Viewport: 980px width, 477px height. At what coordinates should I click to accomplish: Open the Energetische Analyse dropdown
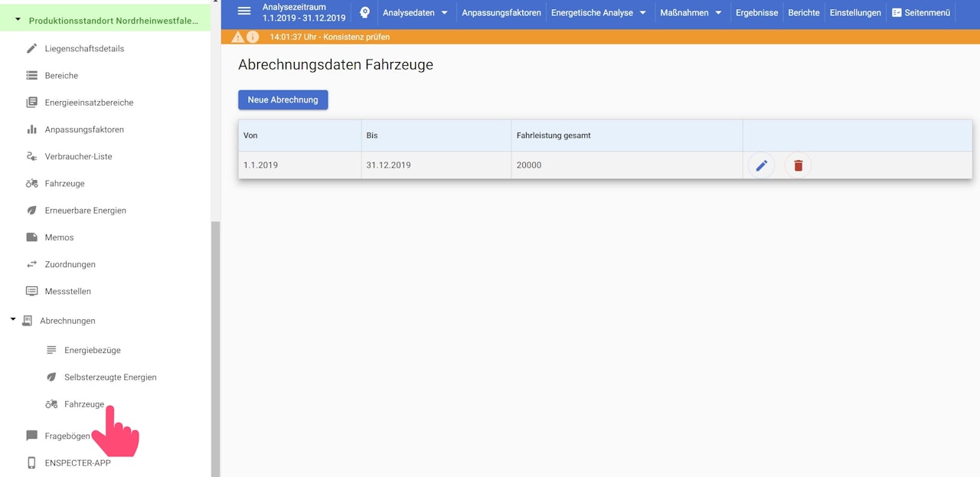(598, 13)
